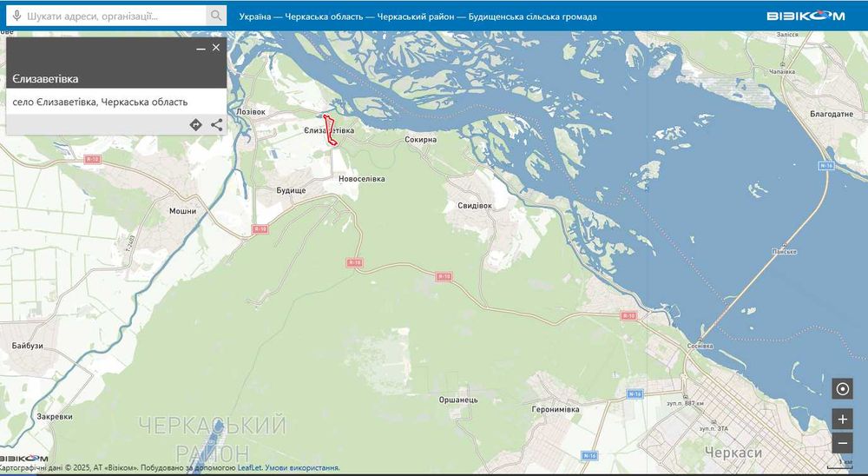Click the Благодатне map label
Image resolution: width=868 pixels, height=476 pixels.
tap(832, 114)
